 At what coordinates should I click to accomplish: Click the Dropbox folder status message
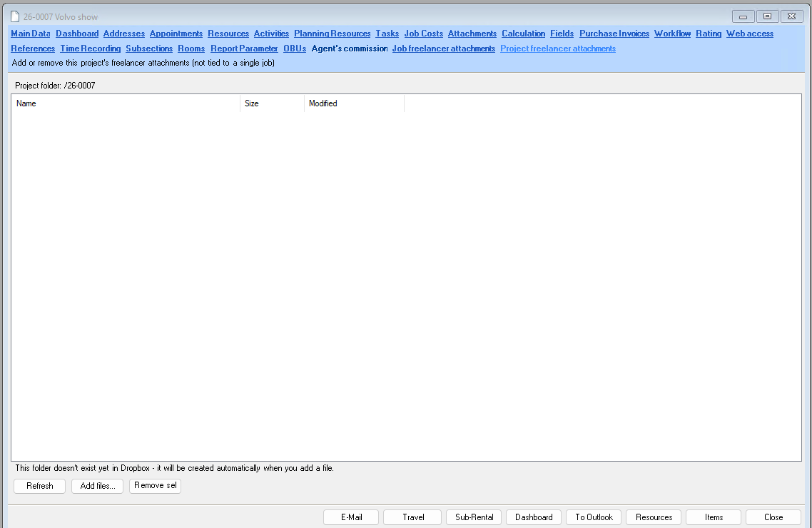(x=175, y=468)
